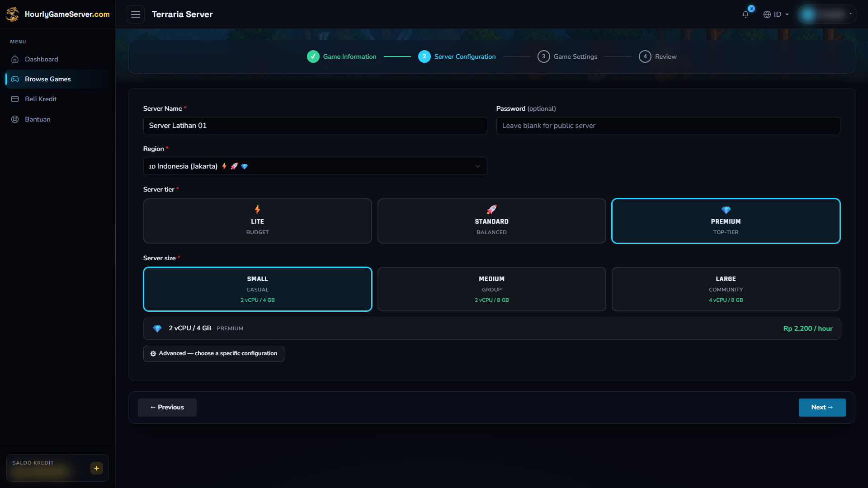This screenshot has width=868, height=488.
Task: Click the Advanced gear icon
Action: tap(153, 353)
